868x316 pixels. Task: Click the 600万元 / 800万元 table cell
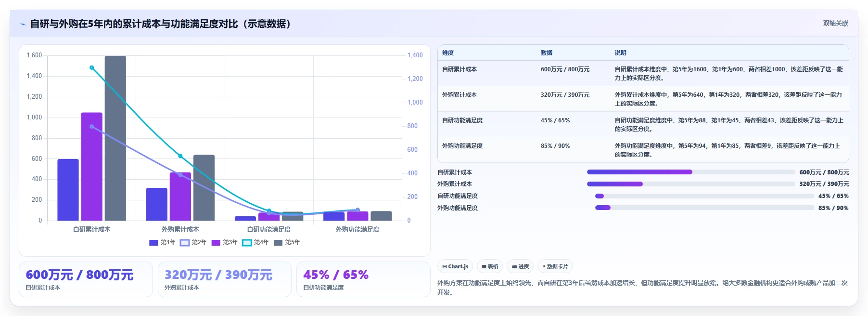click(565, 69)
